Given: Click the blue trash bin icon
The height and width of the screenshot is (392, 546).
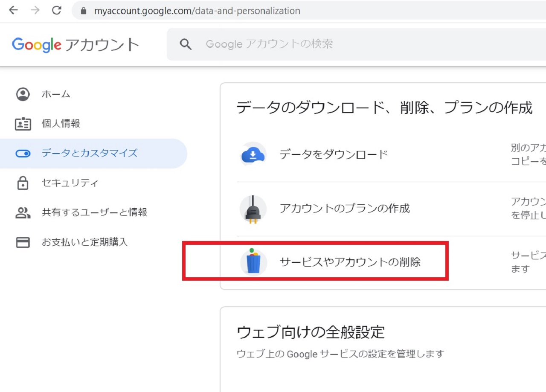Looking at the screenshot, I should tap(253, 262).
